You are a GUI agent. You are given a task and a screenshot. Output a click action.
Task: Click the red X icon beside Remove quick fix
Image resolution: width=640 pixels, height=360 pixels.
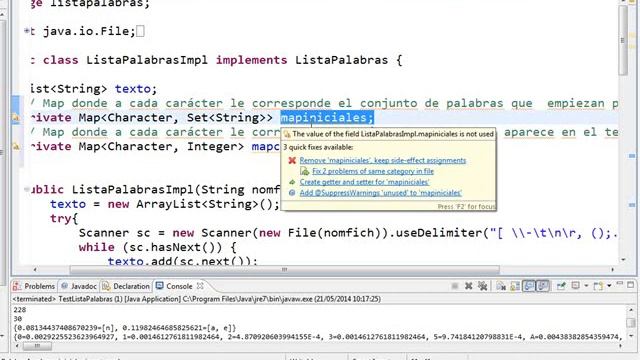(292, 160)
